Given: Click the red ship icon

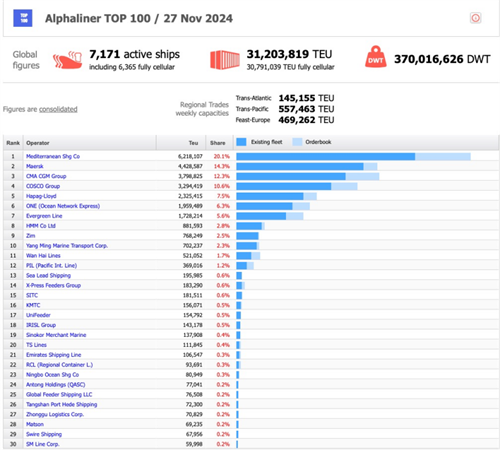Looking at the screenshot, I should pyautogui.click(x=68, y=60).
